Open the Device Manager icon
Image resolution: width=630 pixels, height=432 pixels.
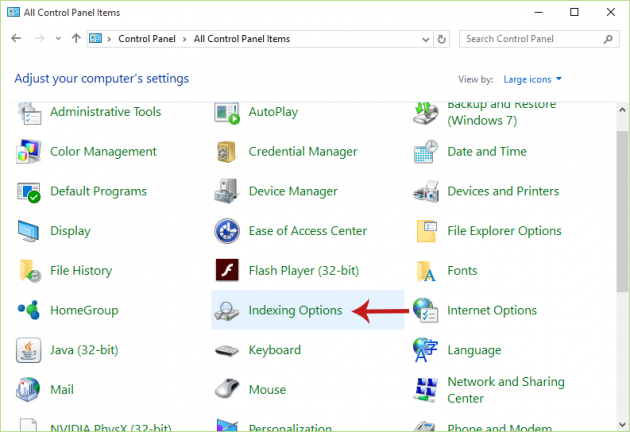(x=227, y=191)
